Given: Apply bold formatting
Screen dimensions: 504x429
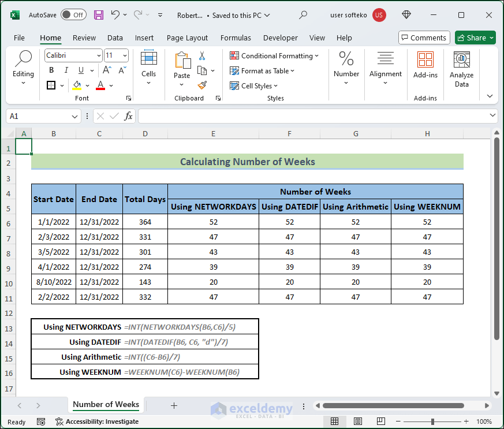Looking at the screenshot, I should 51,70.
